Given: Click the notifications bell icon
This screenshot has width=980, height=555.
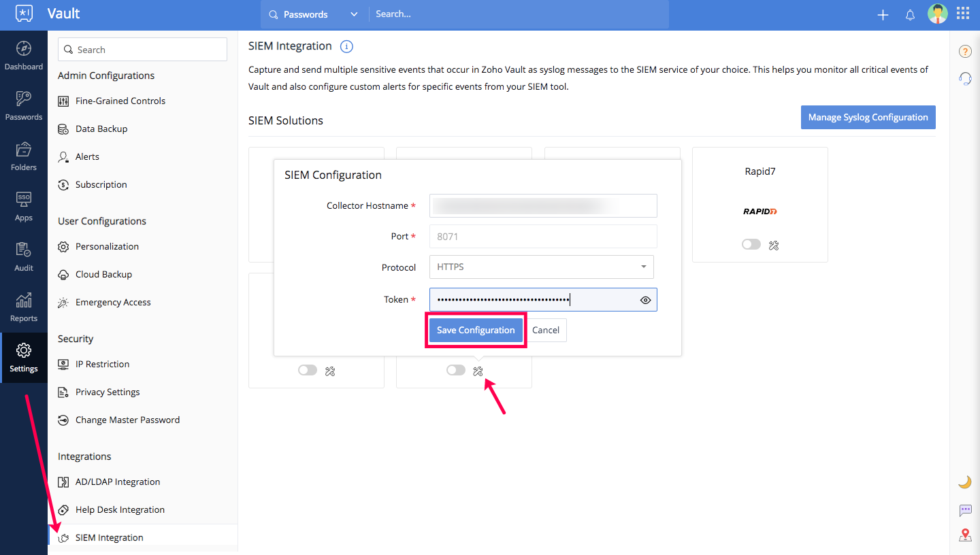Looking at the screenshot, I should point(910,15).
